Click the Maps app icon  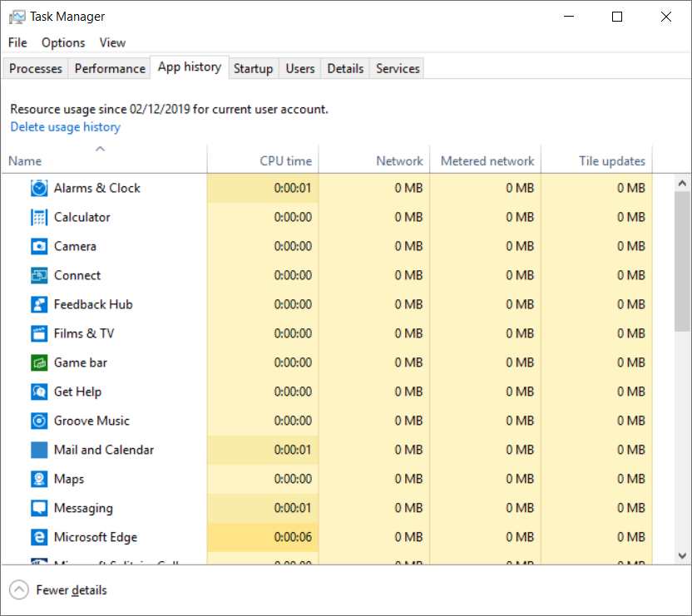(x=39, y=479)
